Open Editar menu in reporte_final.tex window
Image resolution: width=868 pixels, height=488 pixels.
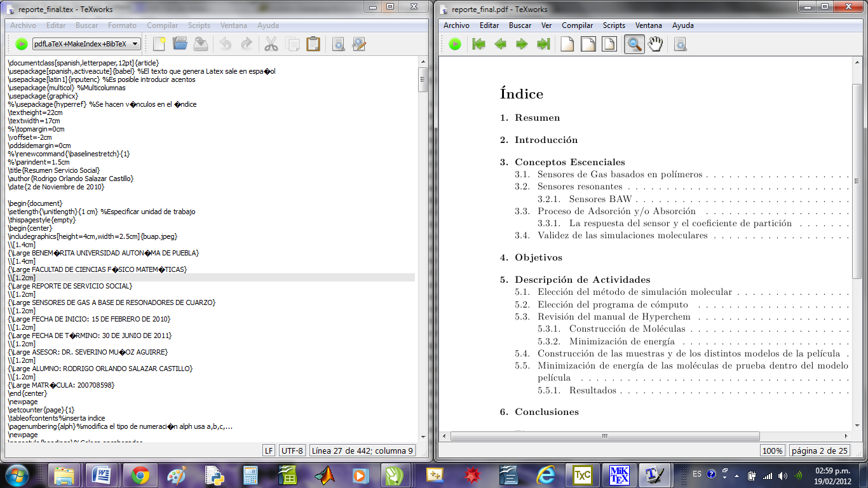pos(56,25)
